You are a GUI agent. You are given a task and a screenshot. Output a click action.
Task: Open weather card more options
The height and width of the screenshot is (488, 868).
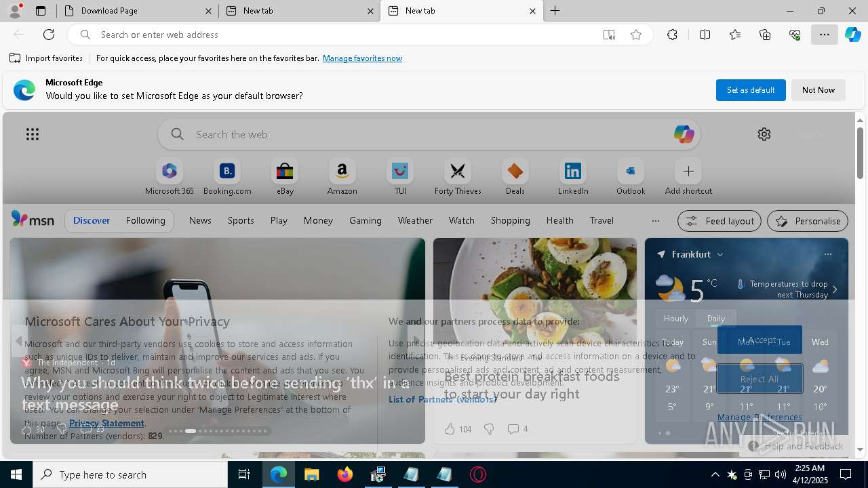click(828, 254)
